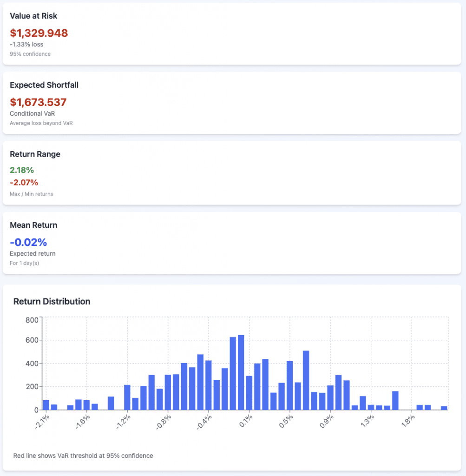466x476 pixels.
Task: Select the green 2.18% max return
Action: tap(22, 170)
